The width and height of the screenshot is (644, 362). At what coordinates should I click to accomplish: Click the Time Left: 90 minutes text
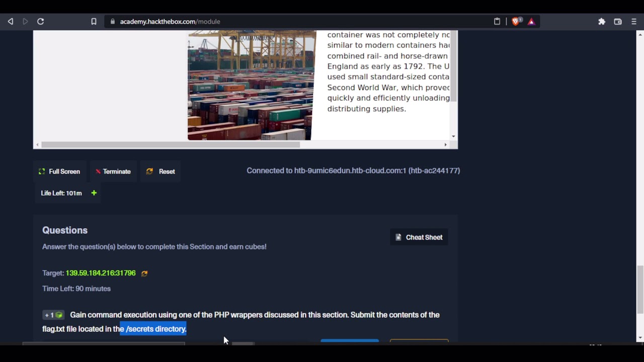pos(76,289)
